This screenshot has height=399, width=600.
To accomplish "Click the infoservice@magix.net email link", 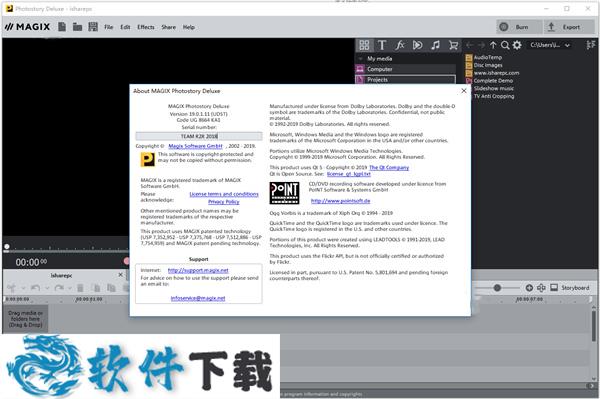I will click(198, 298).
